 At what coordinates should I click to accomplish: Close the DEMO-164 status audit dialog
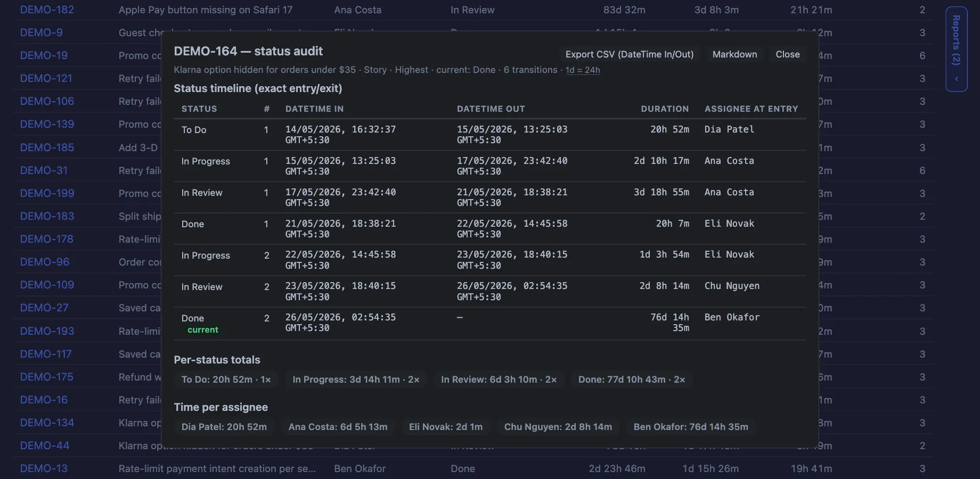point(787,54)
